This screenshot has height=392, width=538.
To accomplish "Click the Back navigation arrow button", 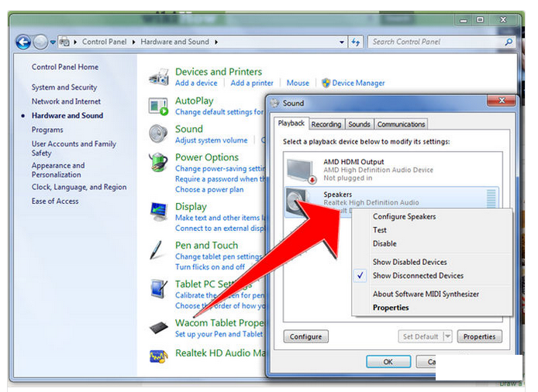I will coord(22,42).
